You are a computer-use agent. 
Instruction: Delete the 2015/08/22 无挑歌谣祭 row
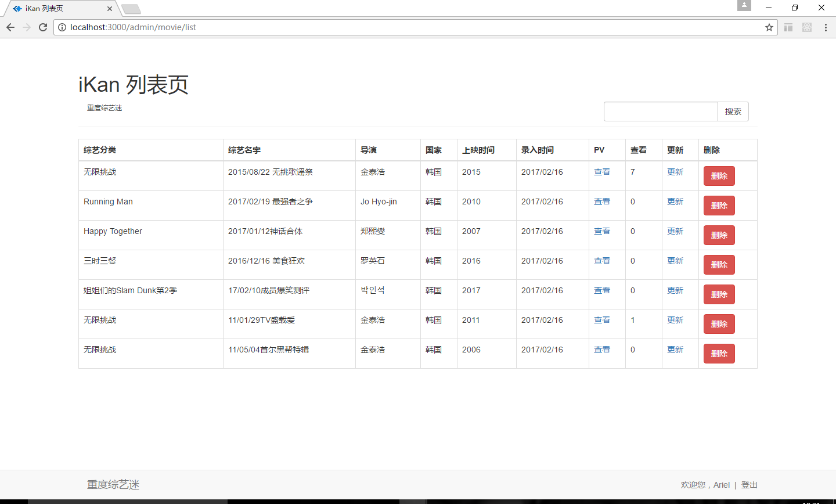(719, 176)
